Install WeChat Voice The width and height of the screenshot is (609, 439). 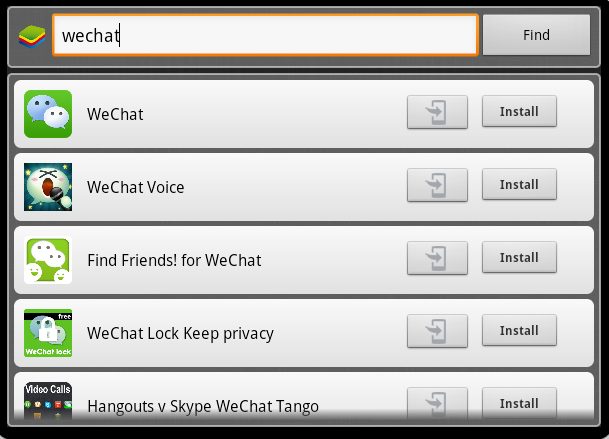(x=519, y=184)
